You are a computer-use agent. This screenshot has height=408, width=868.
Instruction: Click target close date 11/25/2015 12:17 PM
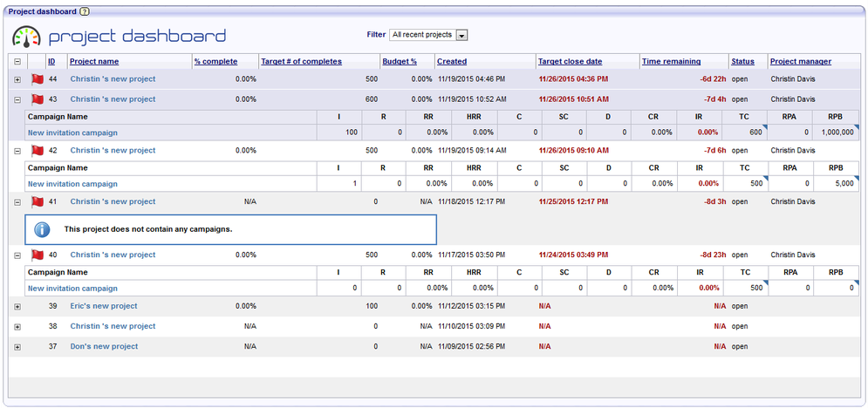pyautogui.click(x=573, y=201)
